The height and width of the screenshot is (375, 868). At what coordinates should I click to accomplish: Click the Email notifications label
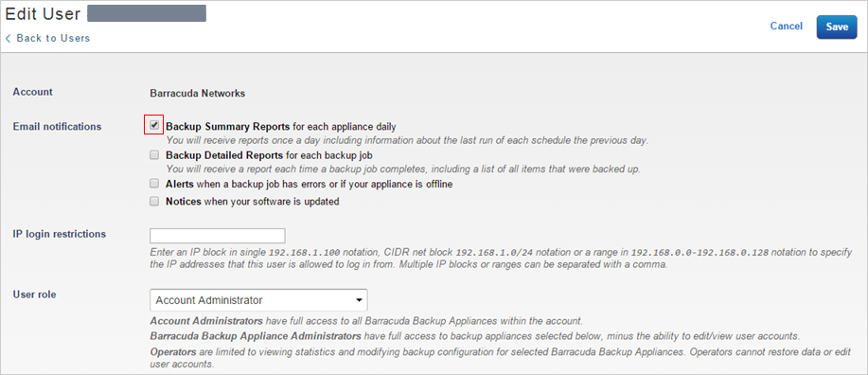tap(57, 126)
